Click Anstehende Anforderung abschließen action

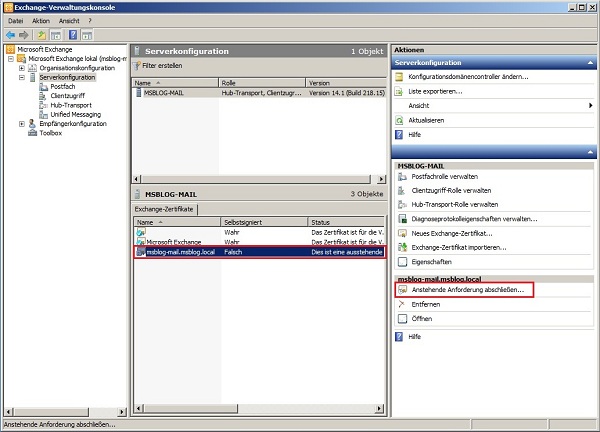point(468,290)
